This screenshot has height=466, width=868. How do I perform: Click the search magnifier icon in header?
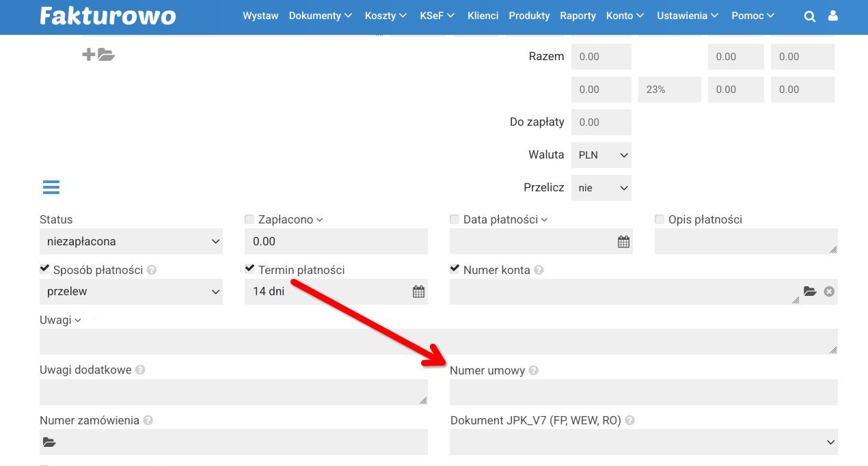click(810, 16)
